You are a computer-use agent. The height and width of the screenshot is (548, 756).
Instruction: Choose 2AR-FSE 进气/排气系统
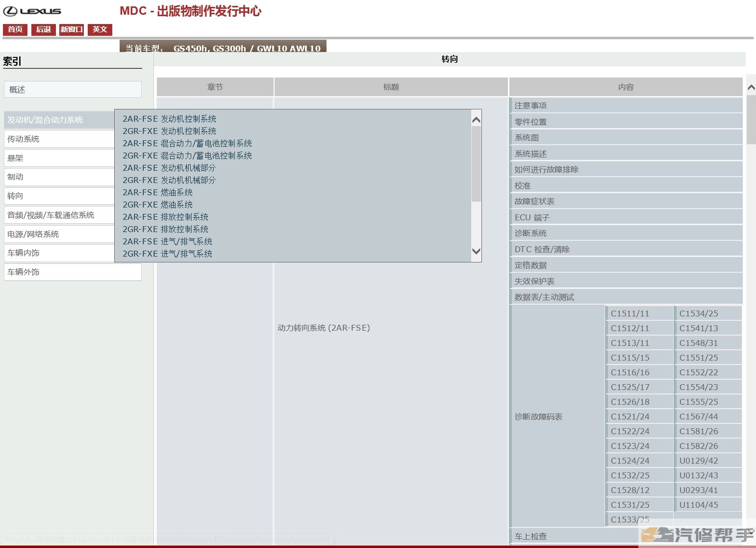point(167,241)
